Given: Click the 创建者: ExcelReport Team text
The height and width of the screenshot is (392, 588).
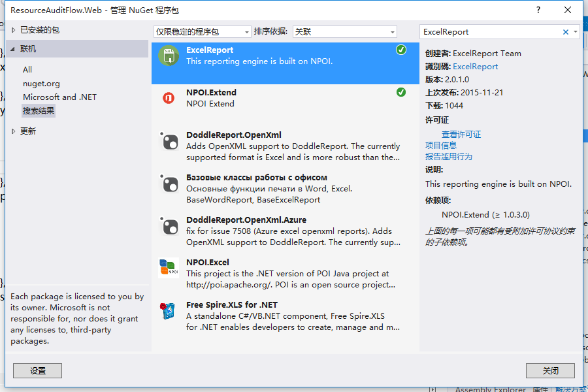Looking at the screenshot, I should point(473,54).
